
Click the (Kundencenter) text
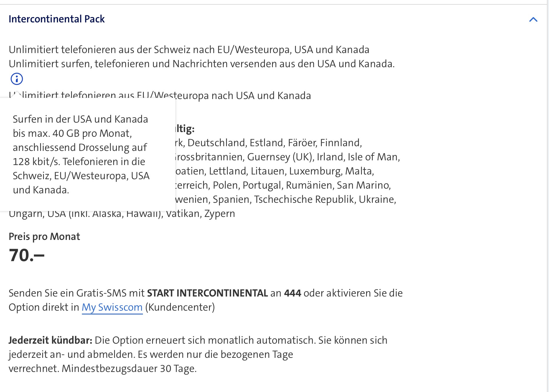coord(180,307)
